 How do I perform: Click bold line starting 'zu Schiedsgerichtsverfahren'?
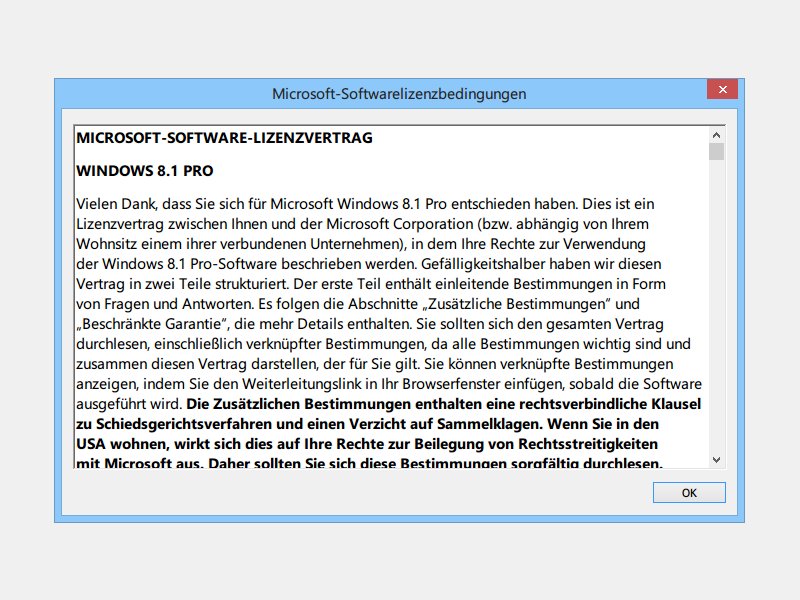(367, 424)
